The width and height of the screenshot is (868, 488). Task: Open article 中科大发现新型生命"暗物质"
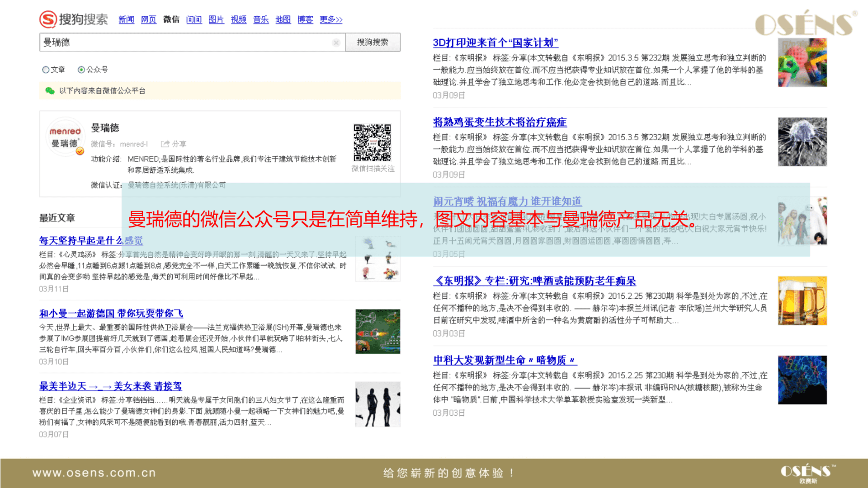[x=505, y=360]
